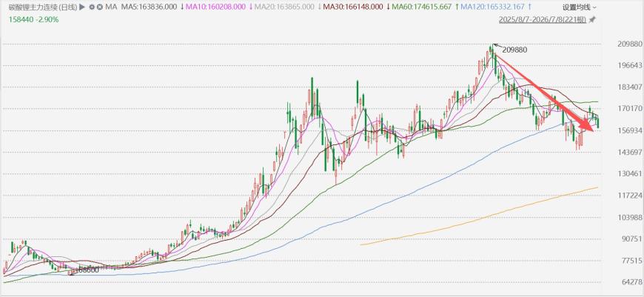Viewport: 644px width, 297px height.
Task: Open the 碳酸锂主力连续(日线) title selector
Action: coord(43,7)
